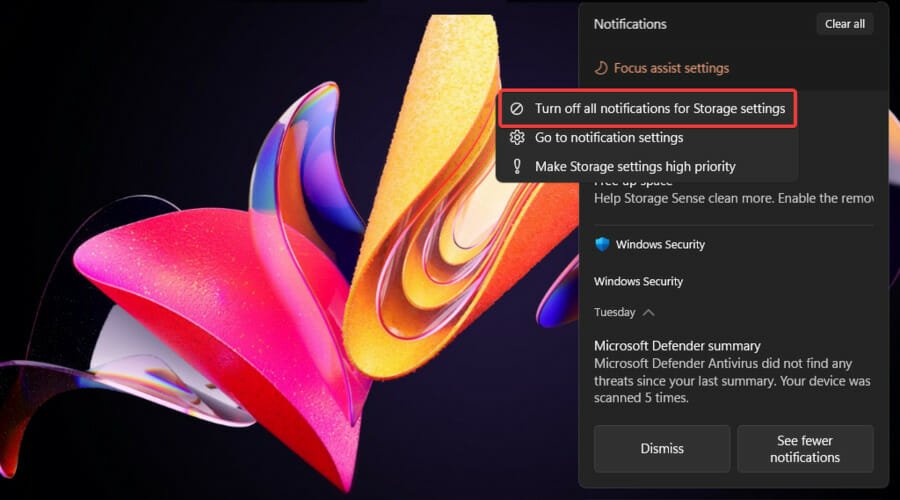This screenshot has width=900, height=500.
Task: Select Make Storage settings high priority
Action: point(635,166)
